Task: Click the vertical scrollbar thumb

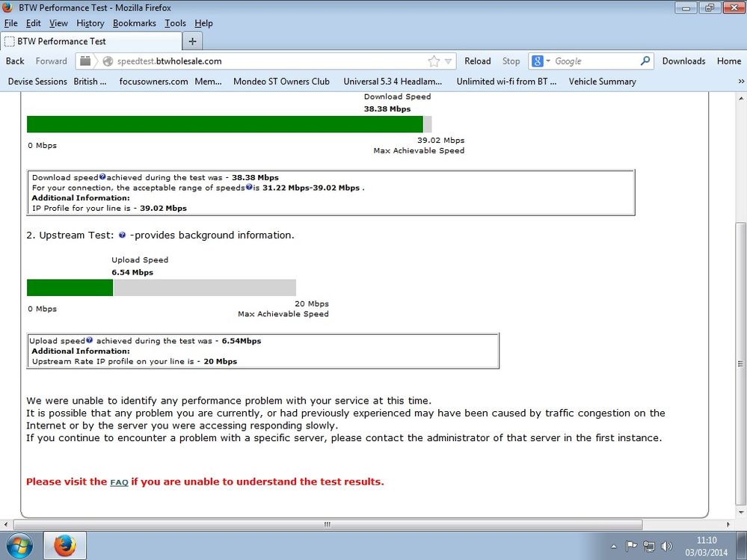Action: click(x=740, y=364)
